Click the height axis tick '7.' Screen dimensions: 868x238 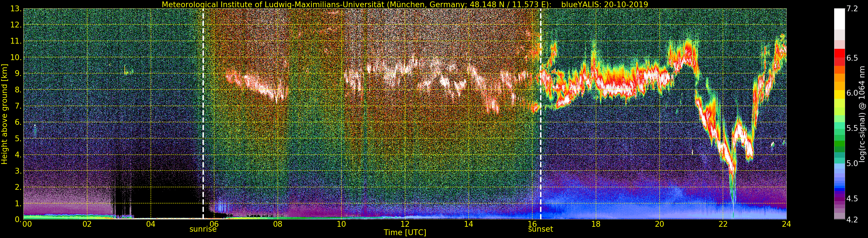point(18,106)
